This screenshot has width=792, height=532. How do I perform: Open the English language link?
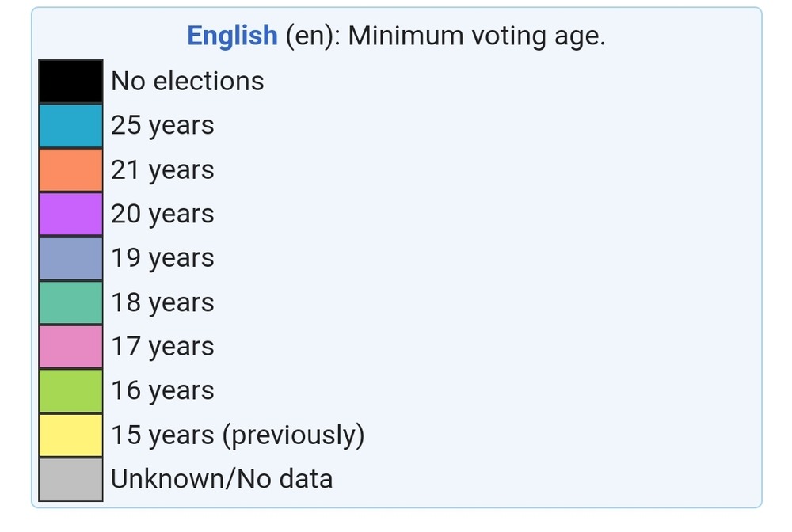(232, 36)
